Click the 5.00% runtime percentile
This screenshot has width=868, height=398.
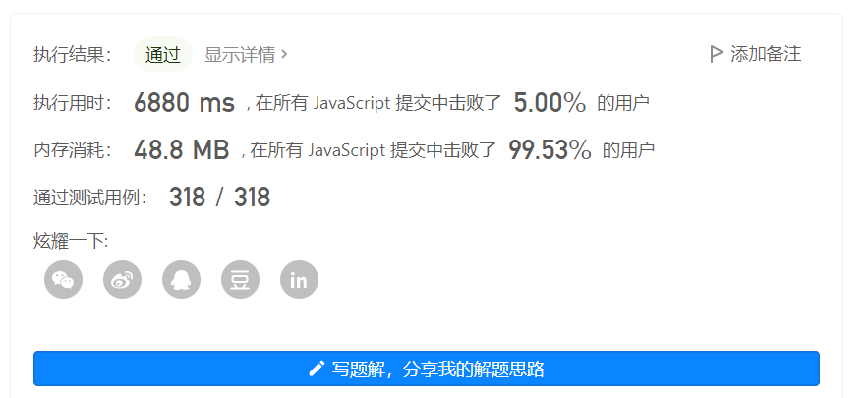(550, 103)
